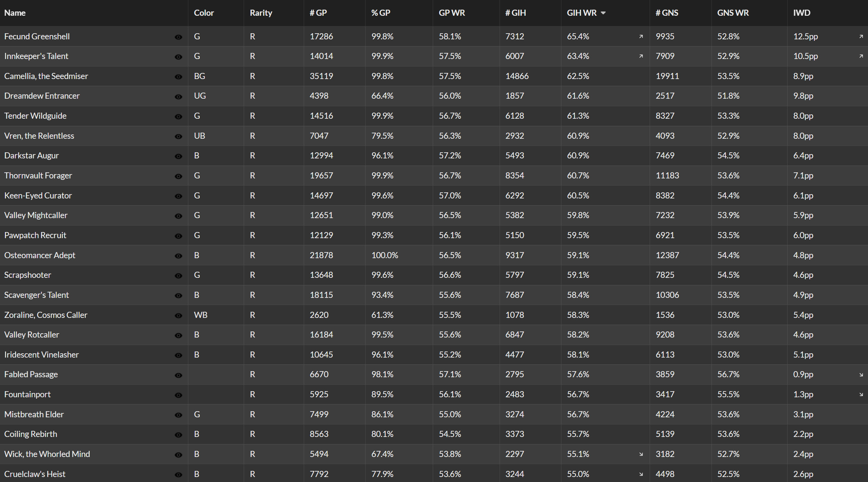Open the Dreamdew Entrancer card name

42,96
